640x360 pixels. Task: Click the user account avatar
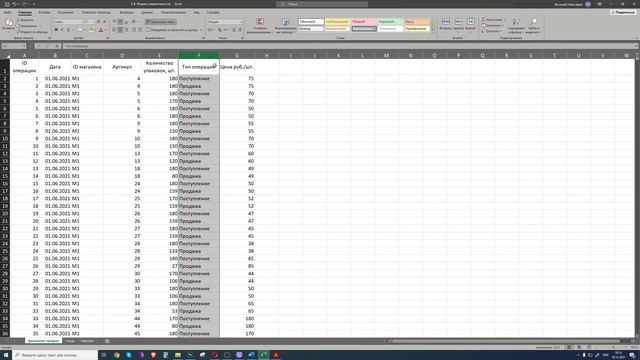click(588, 4)
